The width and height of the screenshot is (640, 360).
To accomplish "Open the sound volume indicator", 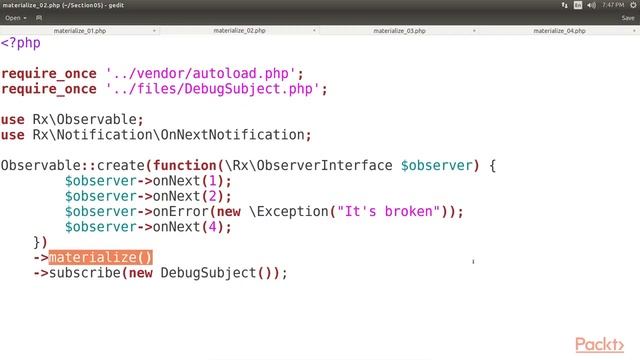I will [591, 5].
